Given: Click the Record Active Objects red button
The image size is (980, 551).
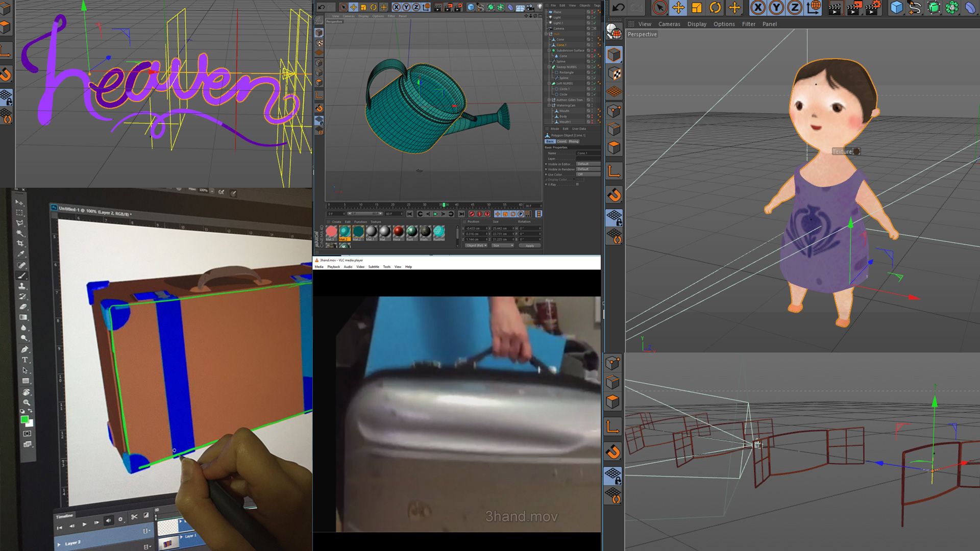Looking at the screenshot, I should [x=472, y=214].
